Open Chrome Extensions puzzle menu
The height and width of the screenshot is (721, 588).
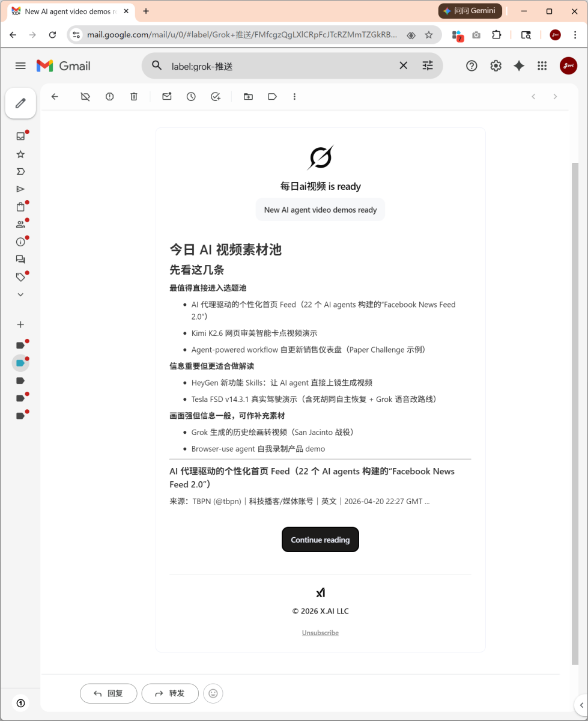497,35
